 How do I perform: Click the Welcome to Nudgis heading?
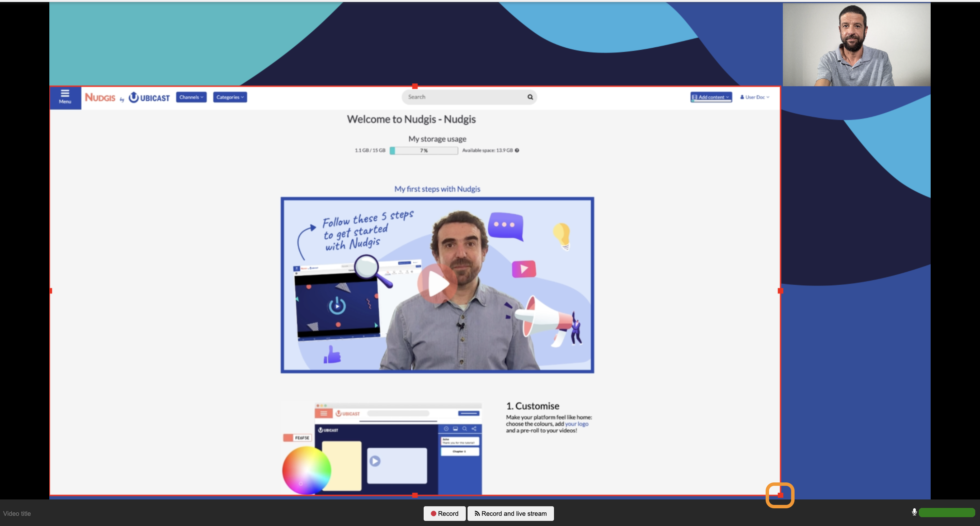click(x=411, y=119)
